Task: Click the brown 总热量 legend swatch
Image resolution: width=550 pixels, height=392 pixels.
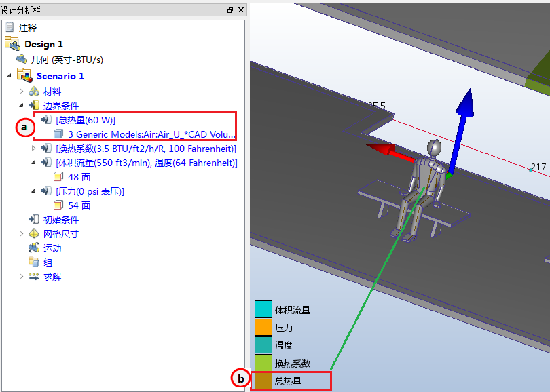Action: point(263,380)
